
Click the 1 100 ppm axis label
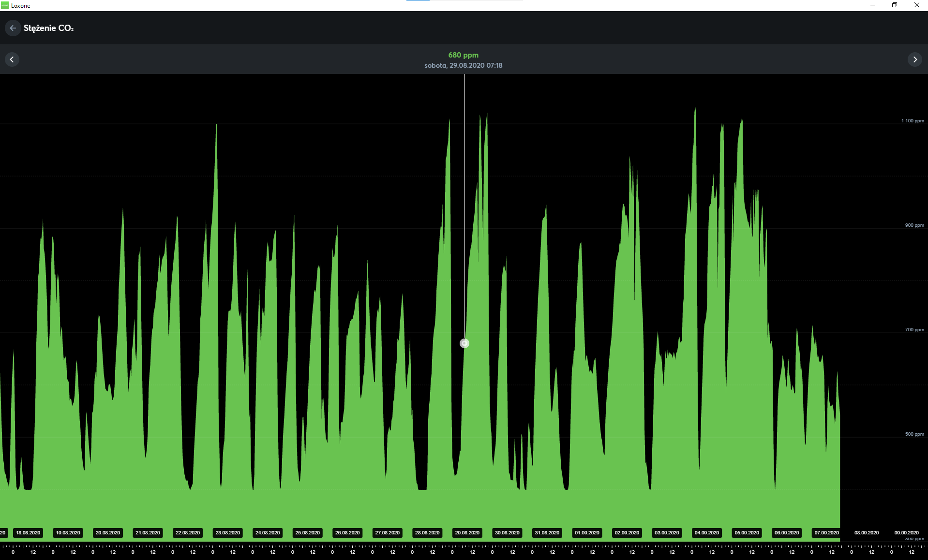913,121
